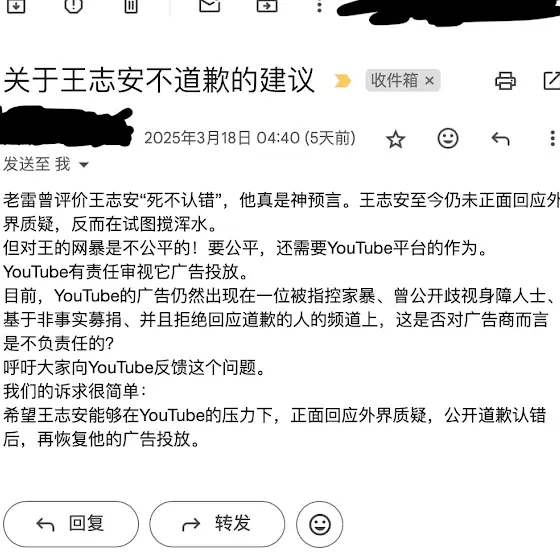
Task: Click the 回复 button
Action: pyautogui.click(x=71, y=524)
